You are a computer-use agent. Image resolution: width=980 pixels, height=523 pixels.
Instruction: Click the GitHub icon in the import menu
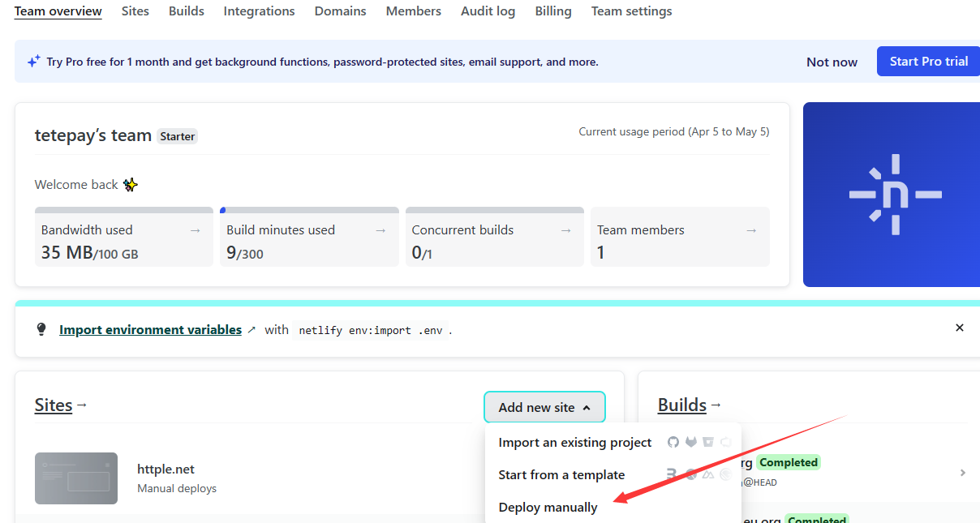tap(673, 442)
